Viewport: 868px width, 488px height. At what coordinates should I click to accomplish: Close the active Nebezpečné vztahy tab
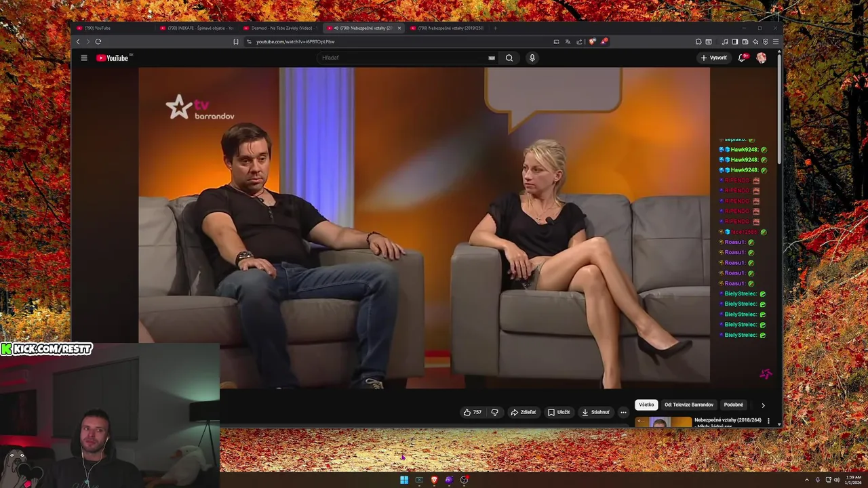tap(399, 28)
